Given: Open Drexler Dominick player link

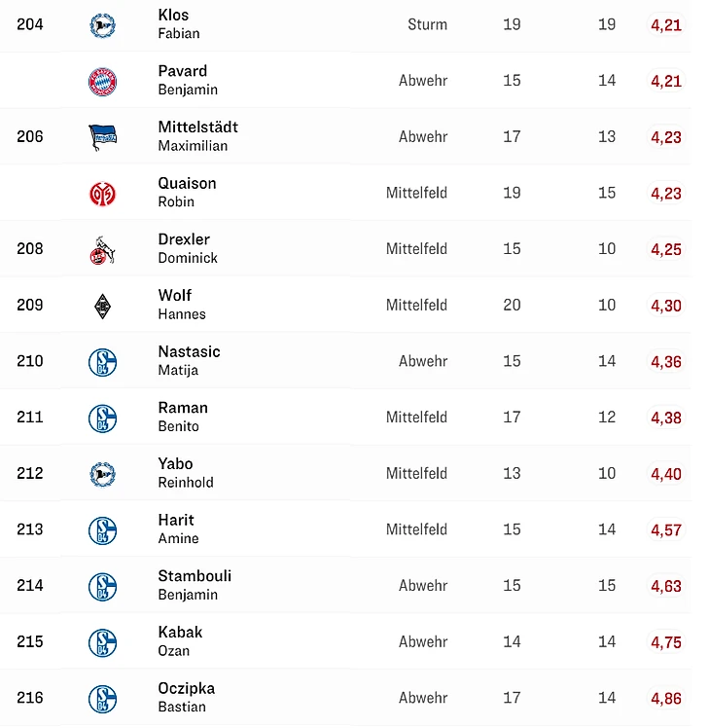Looking at the screenshot, I should point(188,248).
